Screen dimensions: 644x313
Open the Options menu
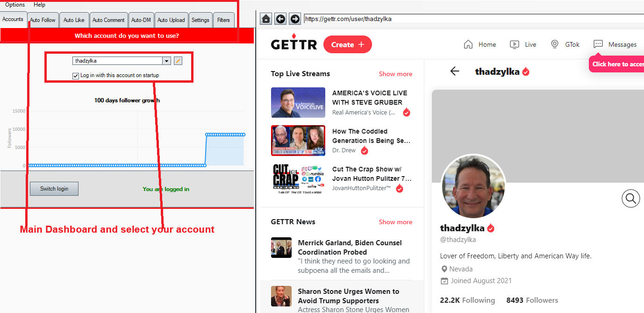[15, 5]
